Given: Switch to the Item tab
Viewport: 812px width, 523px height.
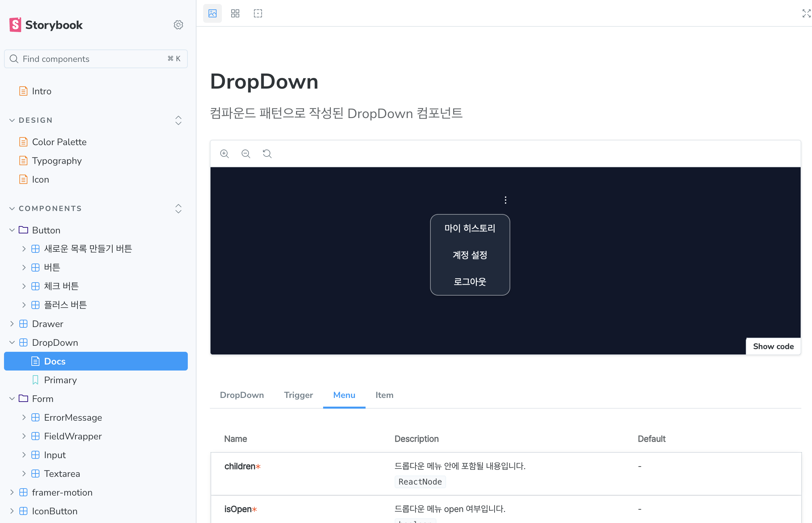Looking at the screenshot, I should coord(384,395).
